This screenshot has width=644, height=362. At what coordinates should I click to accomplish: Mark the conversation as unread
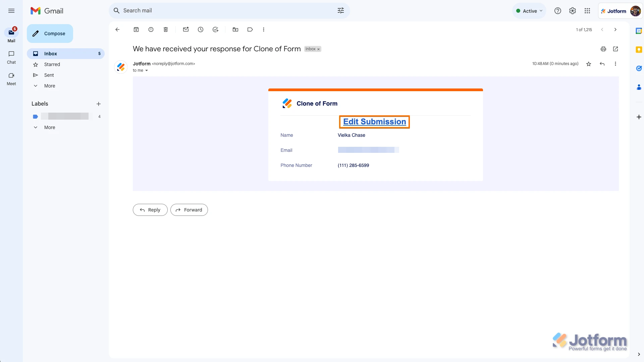click(x=186, y=29)
